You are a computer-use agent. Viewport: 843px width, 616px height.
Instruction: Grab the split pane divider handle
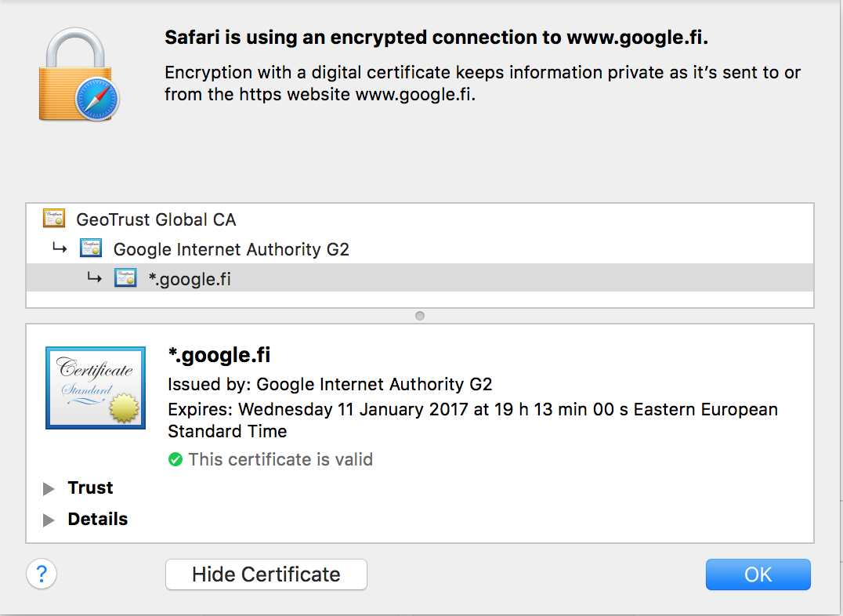click(420, 316)
